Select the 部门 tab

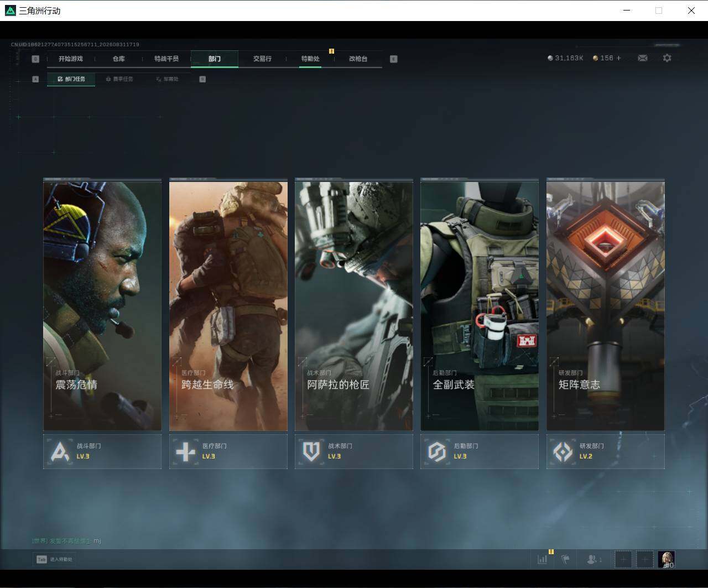tap(215, 59)
